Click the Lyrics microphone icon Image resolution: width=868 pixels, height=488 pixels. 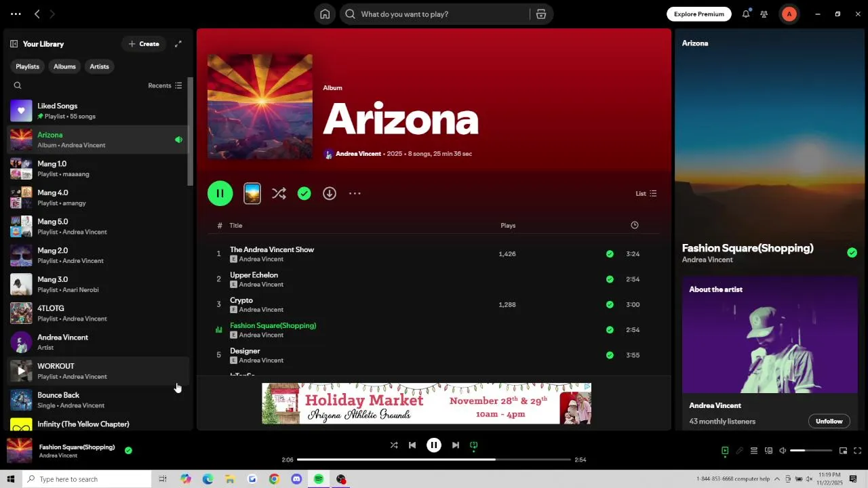[740, 451]
